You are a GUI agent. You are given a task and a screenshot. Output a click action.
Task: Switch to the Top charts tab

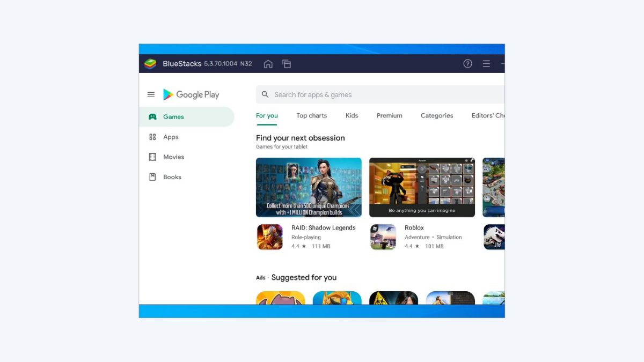click(x=311, y=116)
